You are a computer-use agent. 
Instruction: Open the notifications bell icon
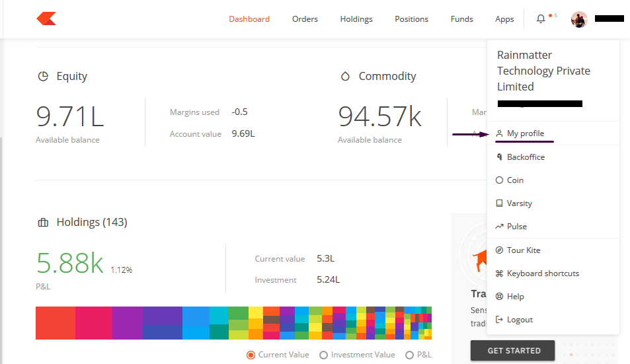(541, 19)
